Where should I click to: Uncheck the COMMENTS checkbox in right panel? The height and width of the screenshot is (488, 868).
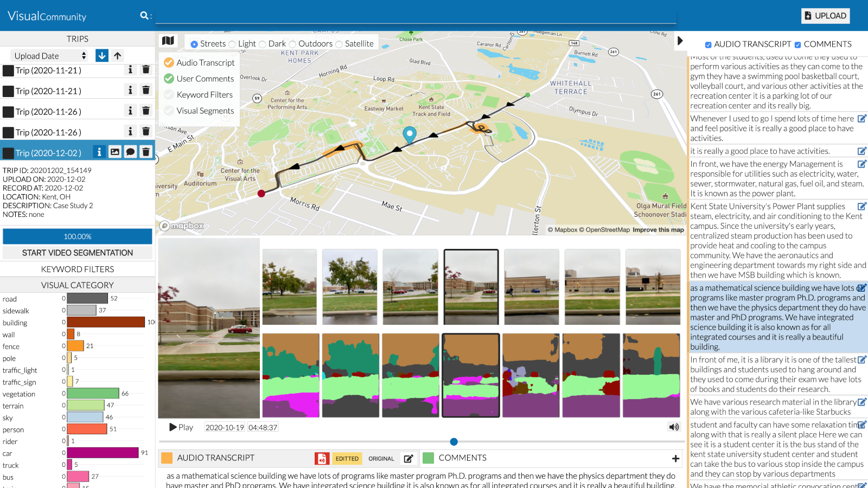coord(798,45)
